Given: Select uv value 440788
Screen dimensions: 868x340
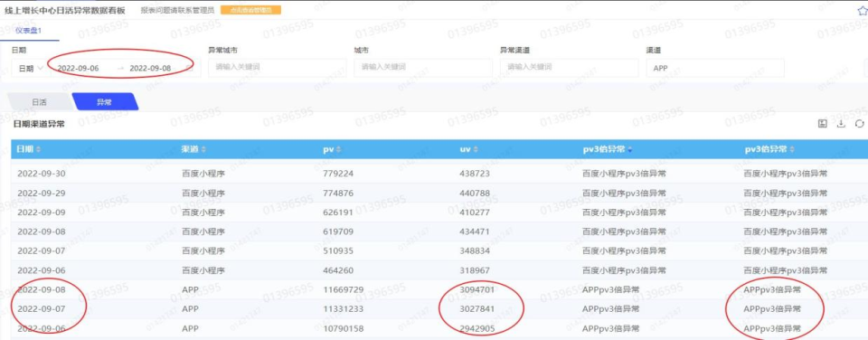Looking at the screenshot, I should click(475, 193).
